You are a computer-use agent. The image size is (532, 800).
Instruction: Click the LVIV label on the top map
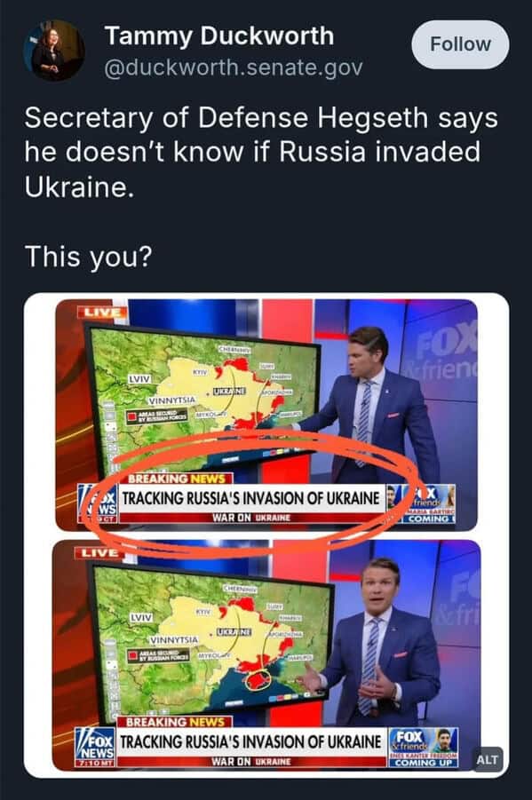click(x=140, y=379)
